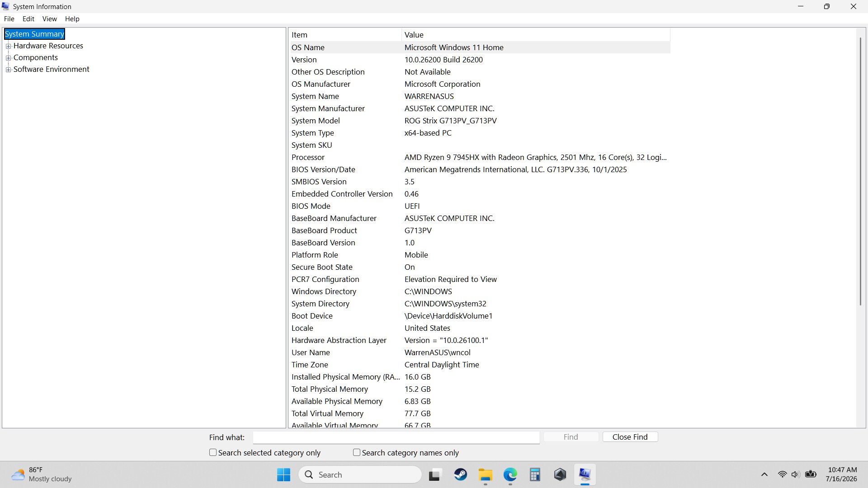
Task: Open the Help menu
Action: (72, 19)
